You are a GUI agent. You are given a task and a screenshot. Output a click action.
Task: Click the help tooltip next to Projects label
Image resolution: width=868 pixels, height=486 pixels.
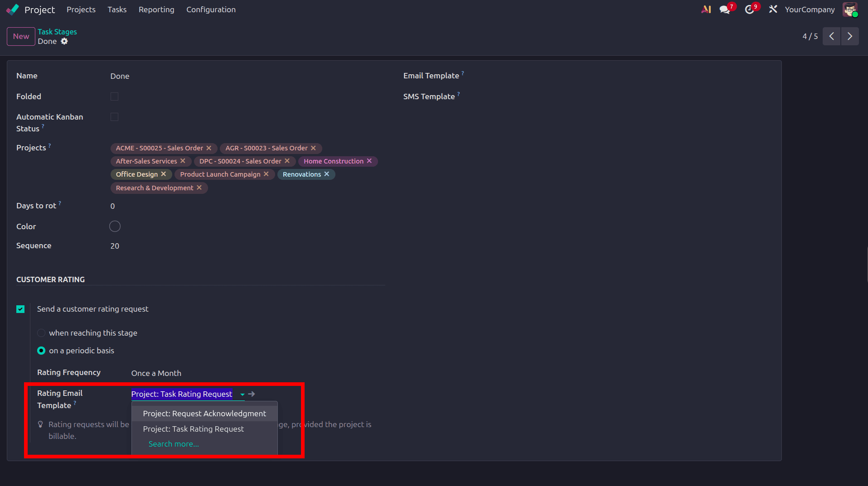tap(49, 145)
